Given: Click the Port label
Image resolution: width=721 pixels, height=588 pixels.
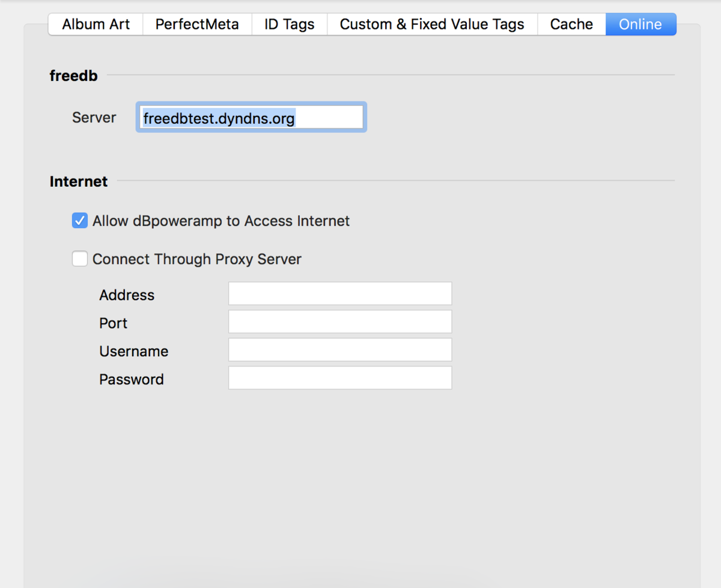Looking at the screenshot, I should (113, 323).
